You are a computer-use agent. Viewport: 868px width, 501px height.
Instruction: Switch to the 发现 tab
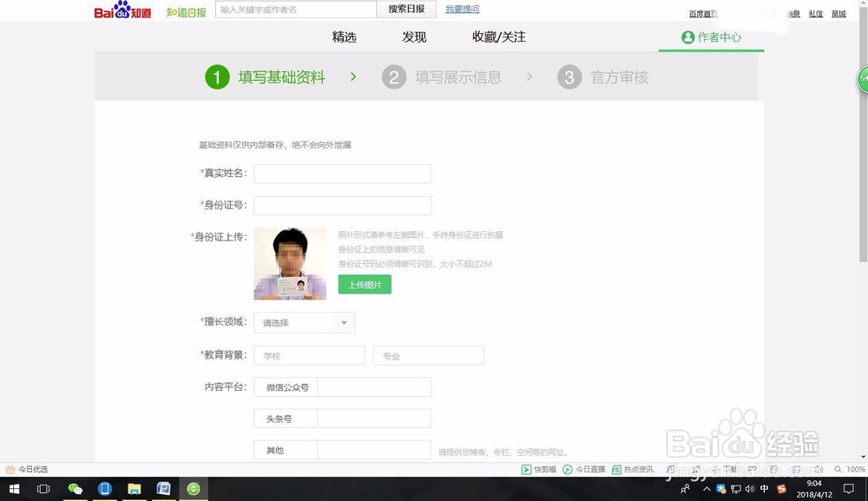[413, 37]
